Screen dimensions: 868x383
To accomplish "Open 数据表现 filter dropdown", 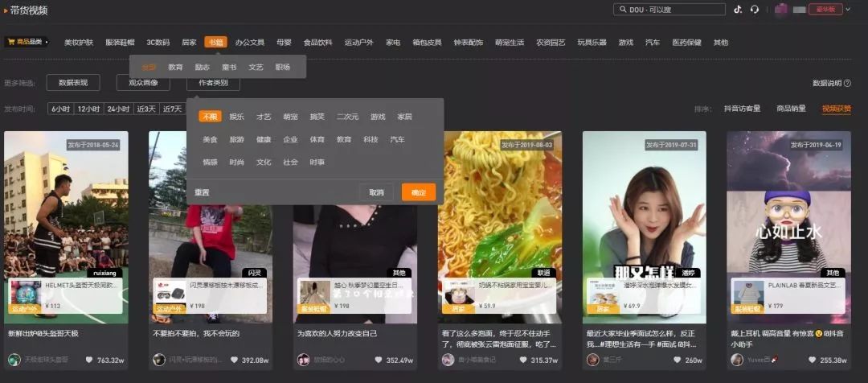I will [x=73, y=83].
